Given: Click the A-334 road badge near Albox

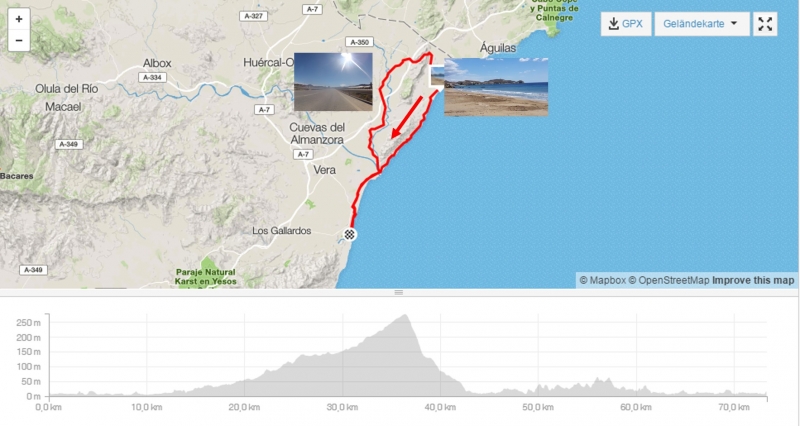Looking at the screenshot, I should click(152, 78).
